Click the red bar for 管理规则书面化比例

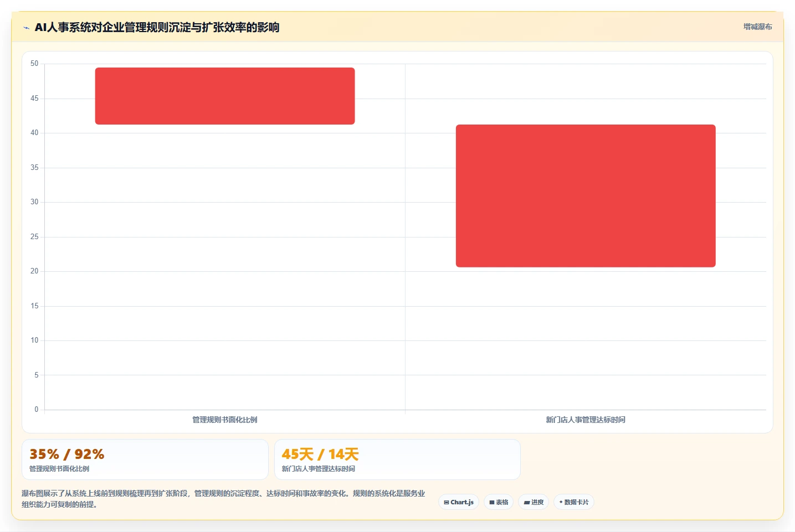pos(225,96)
